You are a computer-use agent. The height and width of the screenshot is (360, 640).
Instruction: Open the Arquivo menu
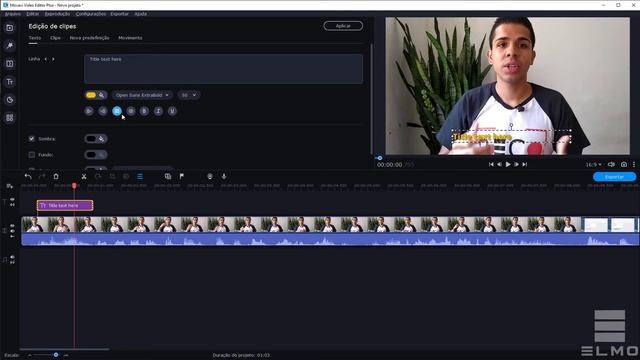point(13,14)
